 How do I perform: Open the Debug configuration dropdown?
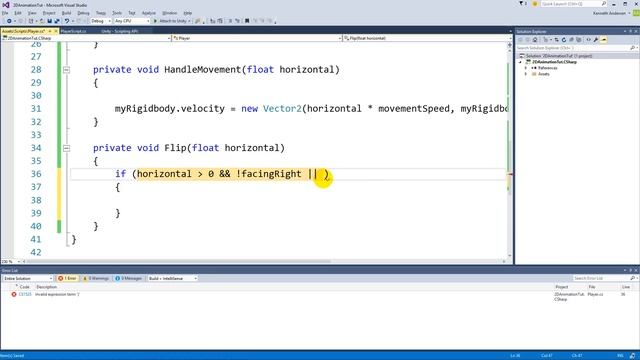pyautogui.click(x=101, y=21)
